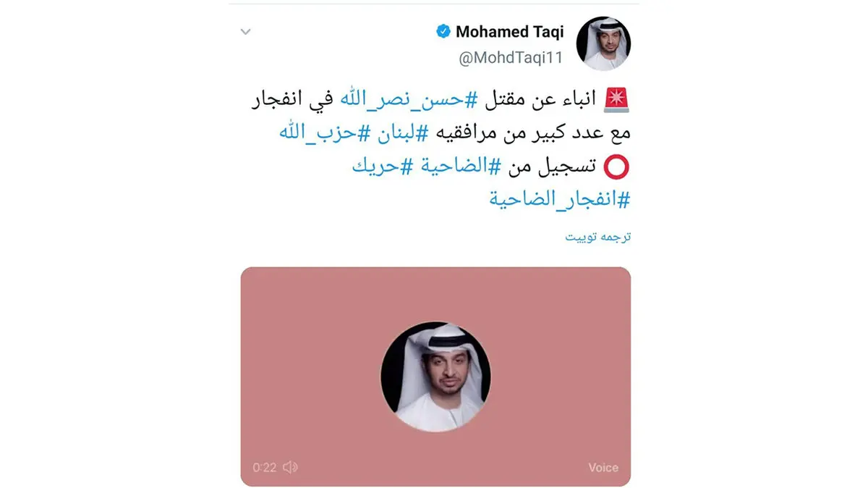Click the 0:22 duration indicator
This screenshot has height=488, width=868.
(x=265, y=468)
